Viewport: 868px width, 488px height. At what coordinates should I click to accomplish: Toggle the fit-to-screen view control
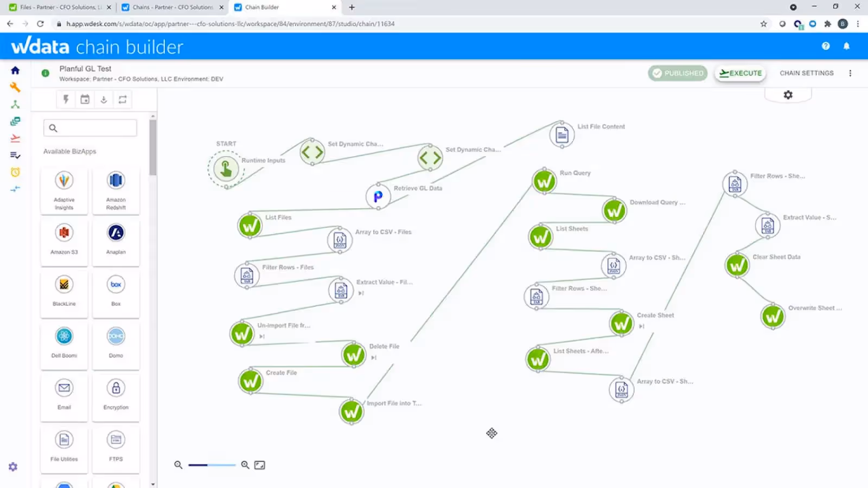pyautogui.click(x=259, y=465)
